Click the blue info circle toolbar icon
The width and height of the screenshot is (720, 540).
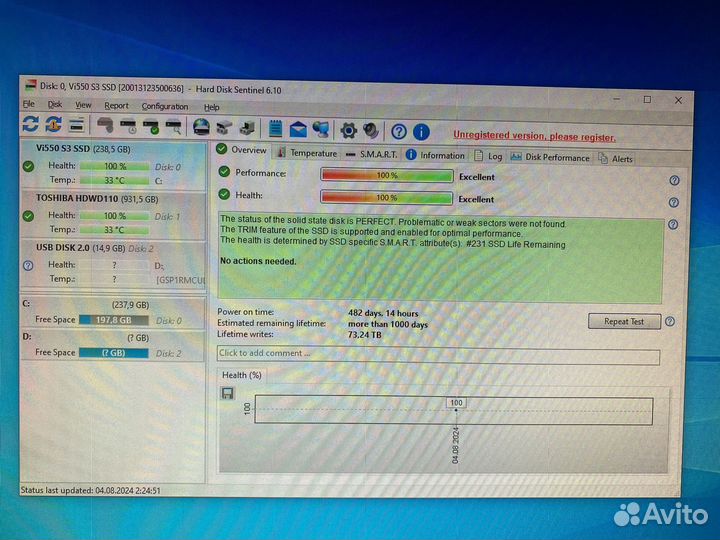pyautogui.click(x=422, y=132)
